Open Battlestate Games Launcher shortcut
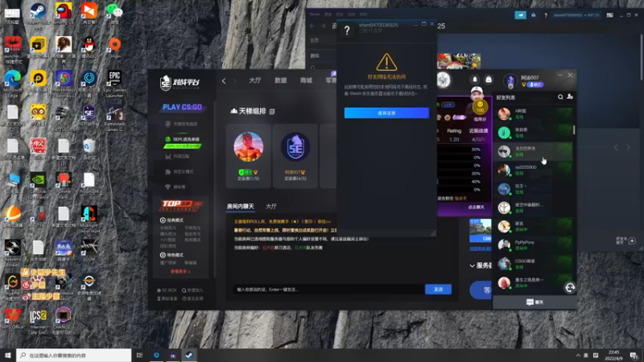Viewport: 644px width, 362px height. 114,115
